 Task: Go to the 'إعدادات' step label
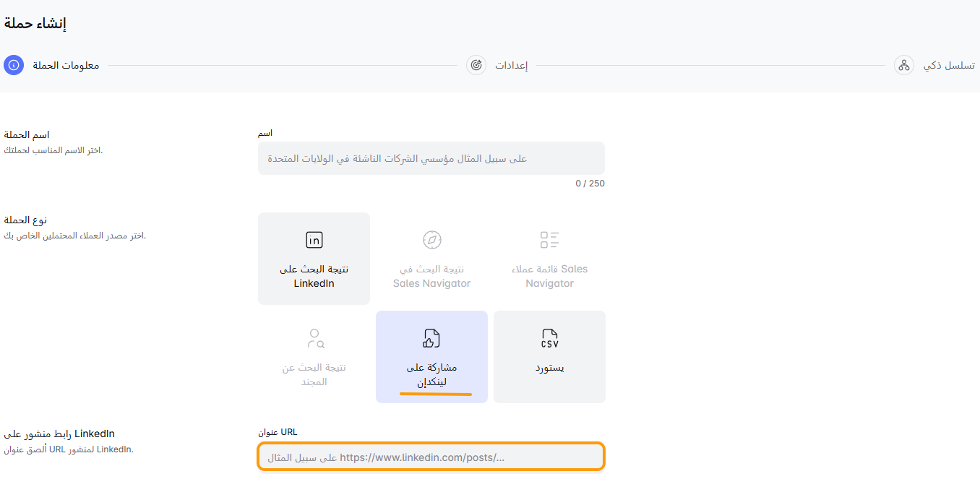511,66
